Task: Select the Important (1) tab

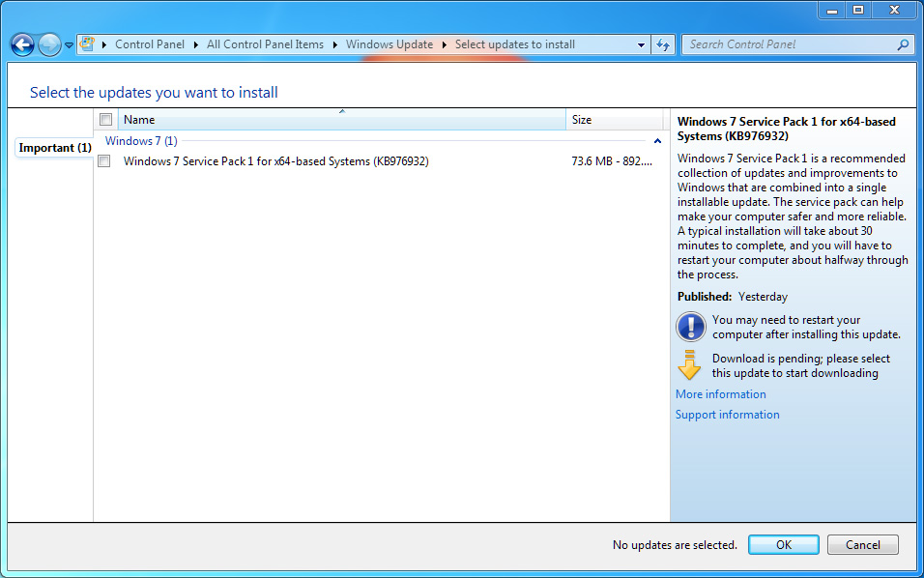Action: [55, 147]
